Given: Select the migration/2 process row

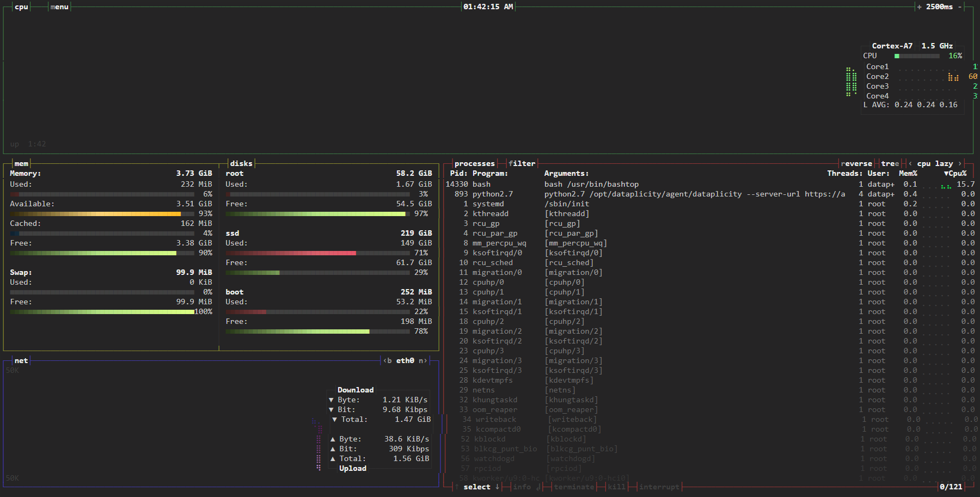Looking at the screenshot, I should pos(710,332).
